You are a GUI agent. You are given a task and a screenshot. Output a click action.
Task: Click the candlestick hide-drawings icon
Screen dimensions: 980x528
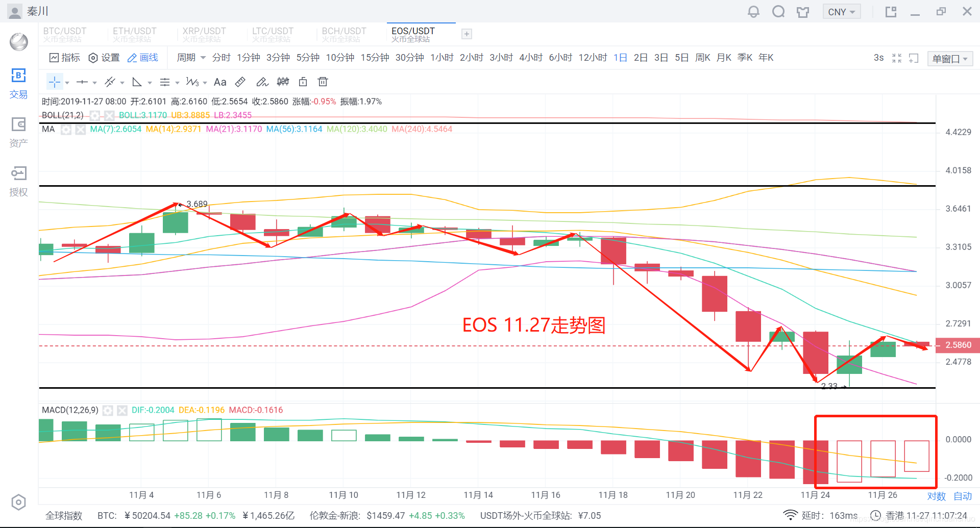[283, 82]
